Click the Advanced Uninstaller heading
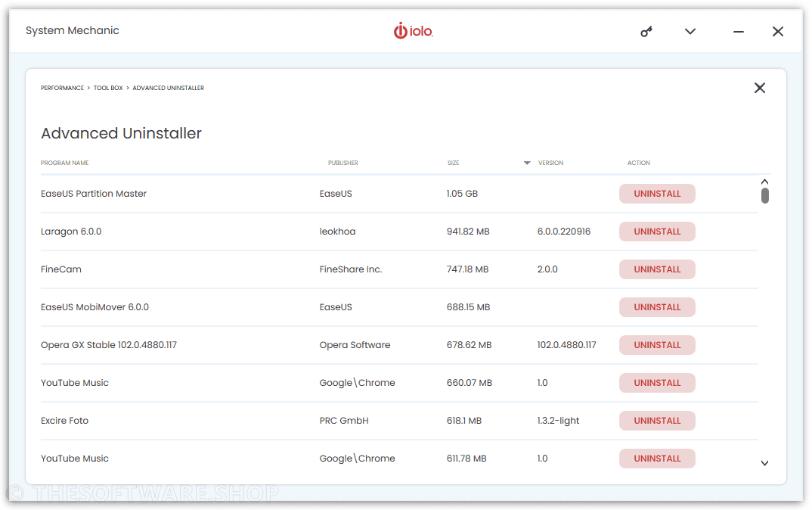 click(x=121, y=133)
